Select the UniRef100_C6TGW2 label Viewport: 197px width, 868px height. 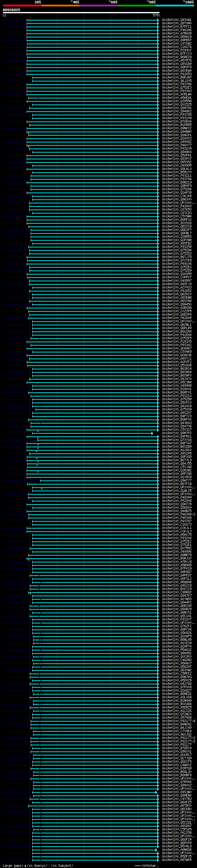(177, 43)
